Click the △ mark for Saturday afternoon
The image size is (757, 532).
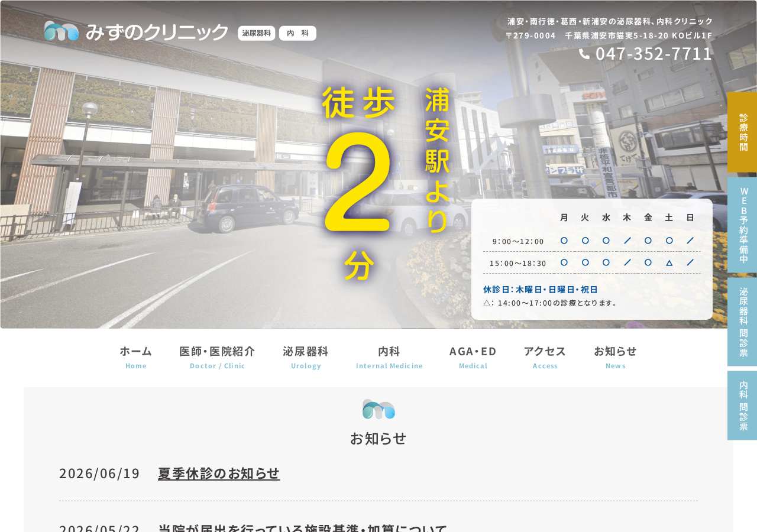click(x=669, y=262)
